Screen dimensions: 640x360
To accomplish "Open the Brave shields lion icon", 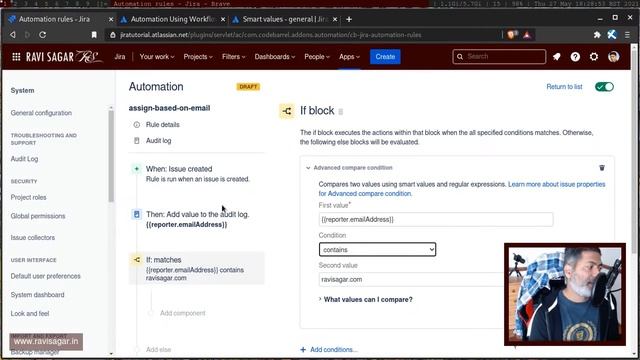I will tap(512, 35).
